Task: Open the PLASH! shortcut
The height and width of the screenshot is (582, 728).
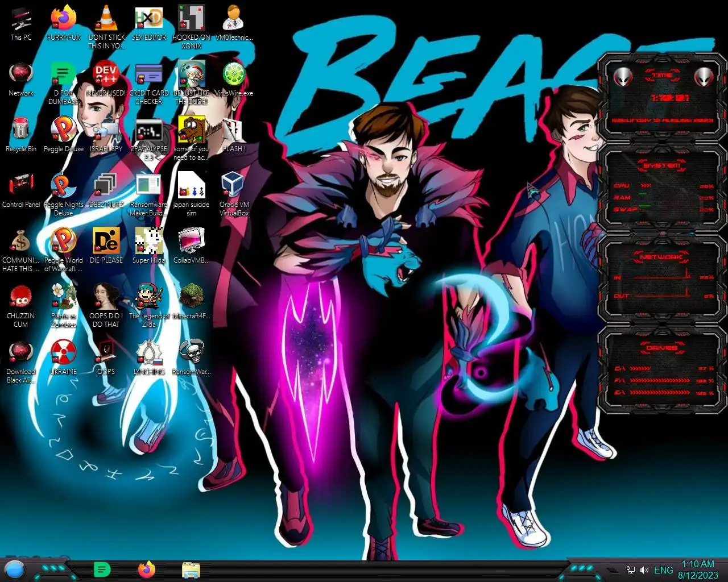Action: 234,134
